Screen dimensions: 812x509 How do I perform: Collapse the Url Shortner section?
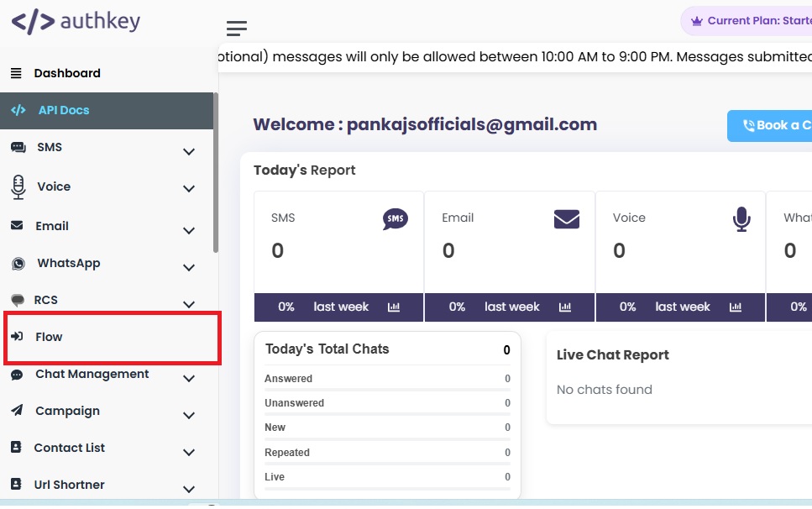click(x=189, y=489)
